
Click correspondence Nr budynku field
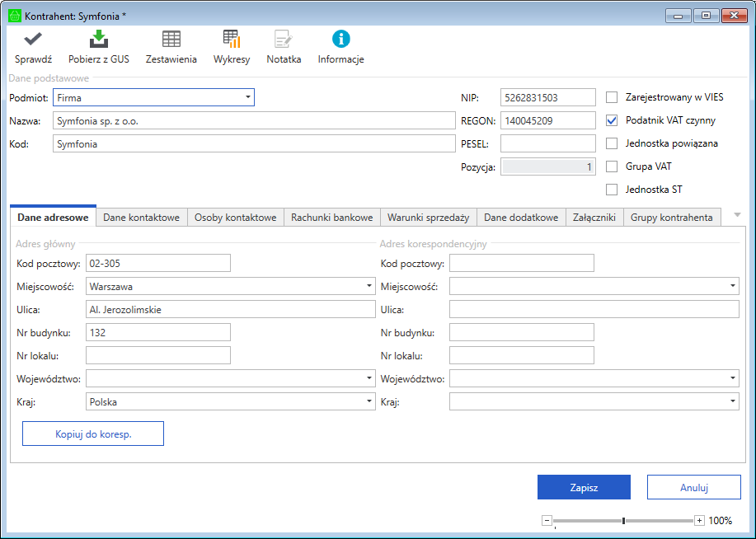coord(522,333)
